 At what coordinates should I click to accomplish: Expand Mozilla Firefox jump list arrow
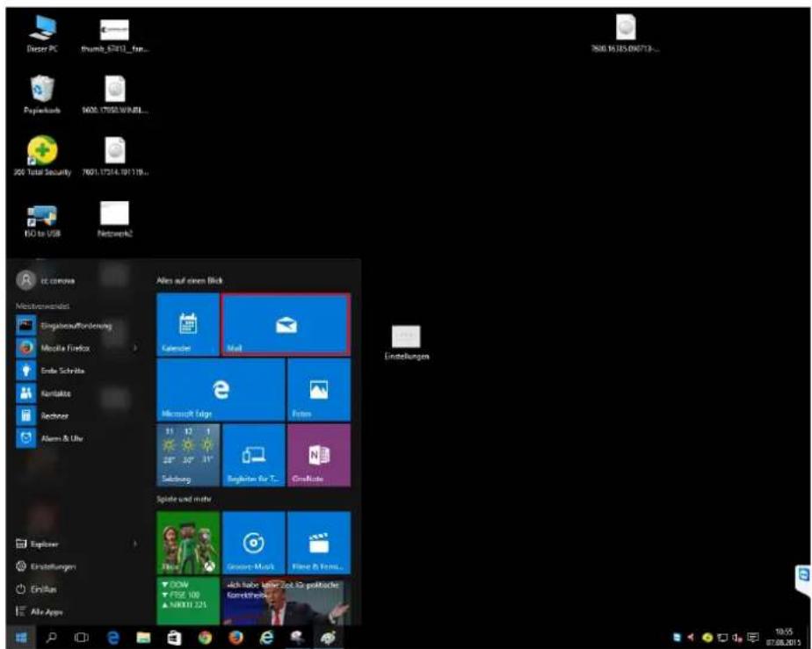click(135, 349)
